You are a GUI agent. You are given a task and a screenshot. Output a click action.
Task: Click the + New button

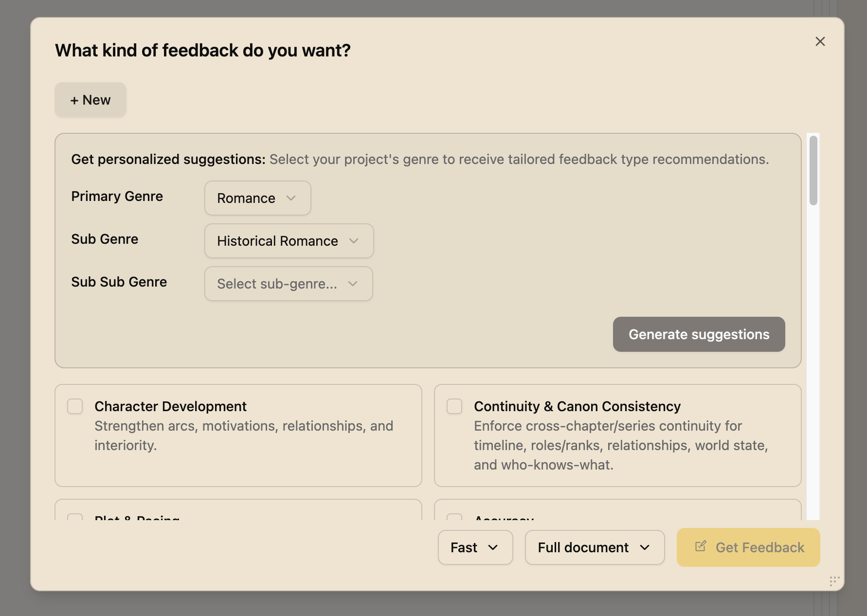90,100
